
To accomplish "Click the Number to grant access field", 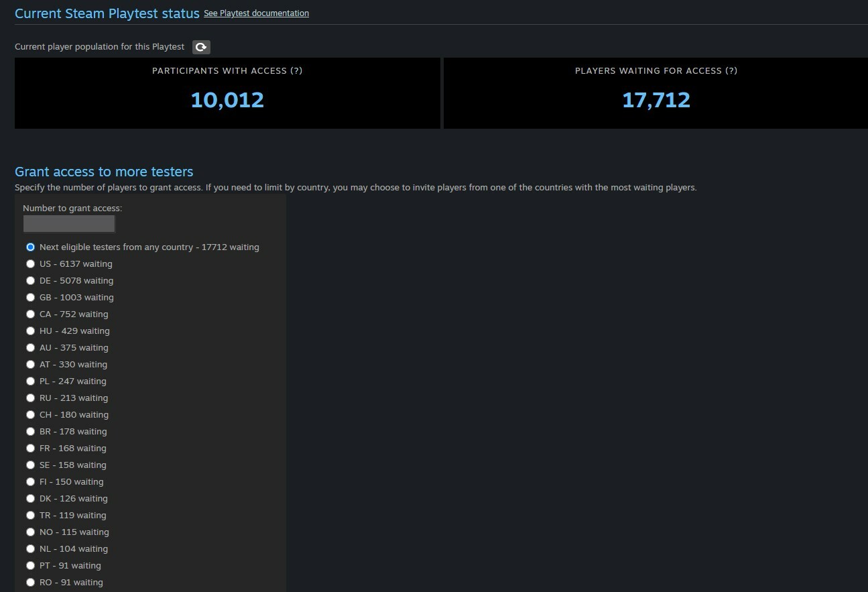I will point(69,224).
